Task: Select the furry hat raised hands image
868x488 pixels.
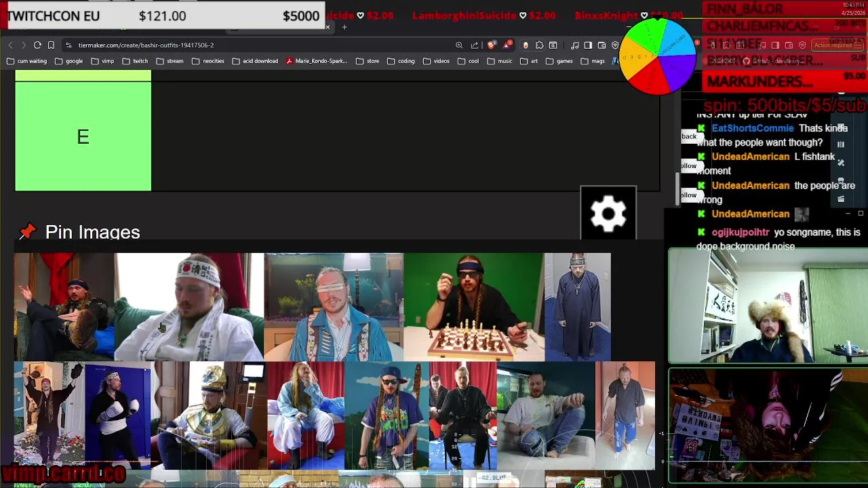Action: point(49,415)
